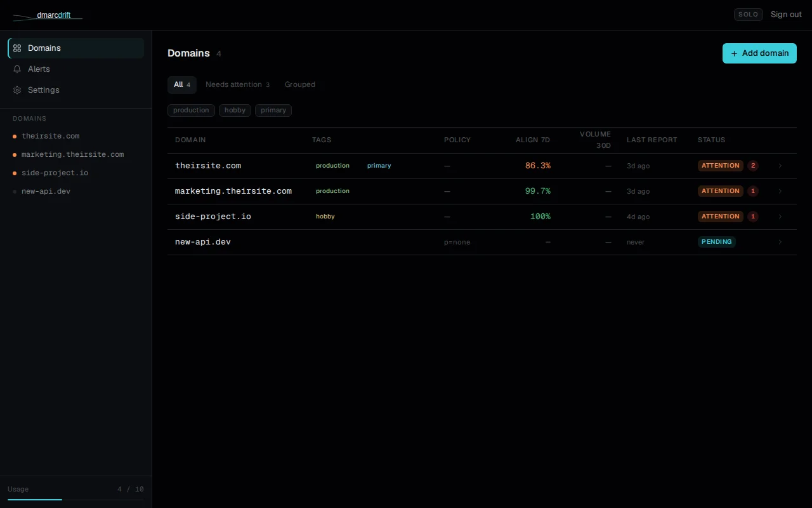Click the ATTENTION badge for marketing.theirsite.com
Viewport: 812px width, 508px height.
[x=721, y=191]
